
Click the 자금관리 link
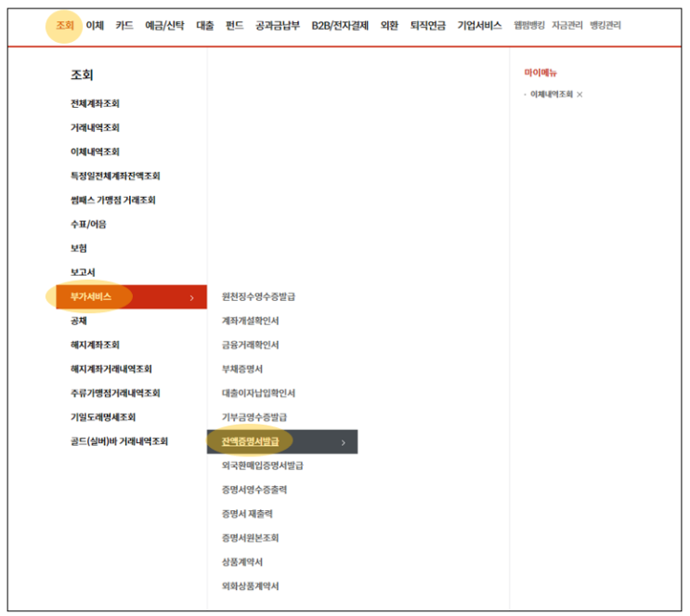tap(566, 25)
